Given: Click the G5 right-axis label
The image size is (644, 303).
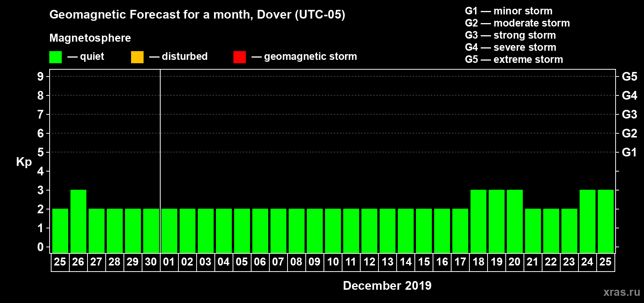Looking at the screenshot, I should [x=630, y=77].
